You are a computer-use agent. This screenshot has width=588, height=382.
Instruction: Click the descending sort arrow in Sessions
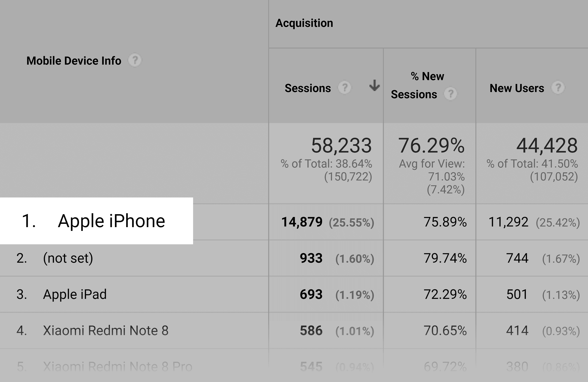tap(374, 85)
